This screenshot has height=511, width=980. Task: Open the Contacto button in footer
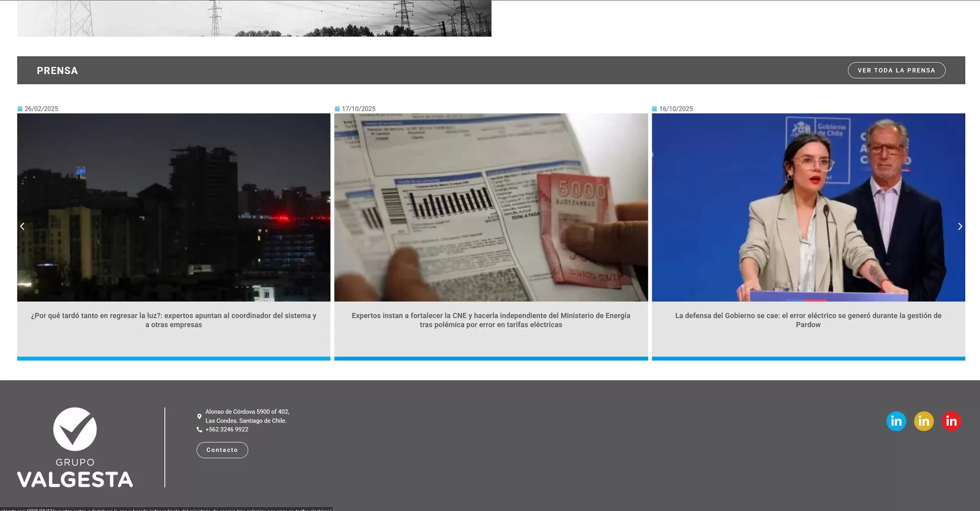click(x=222, y=450)
